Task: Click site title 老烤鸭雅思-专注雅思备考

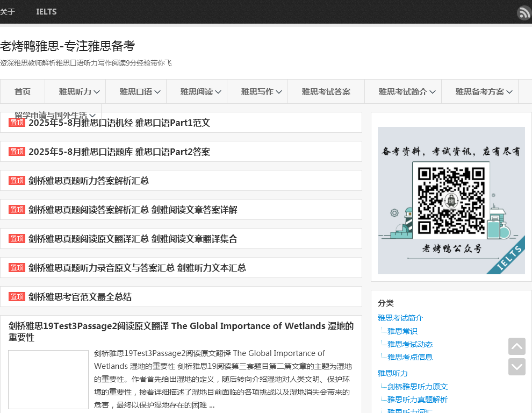Action: pyautogui.click(x=68, y=46)
